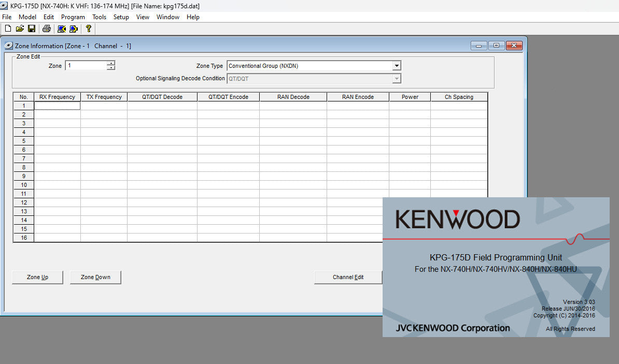Select channel row number 1

(x=24, y=106)
